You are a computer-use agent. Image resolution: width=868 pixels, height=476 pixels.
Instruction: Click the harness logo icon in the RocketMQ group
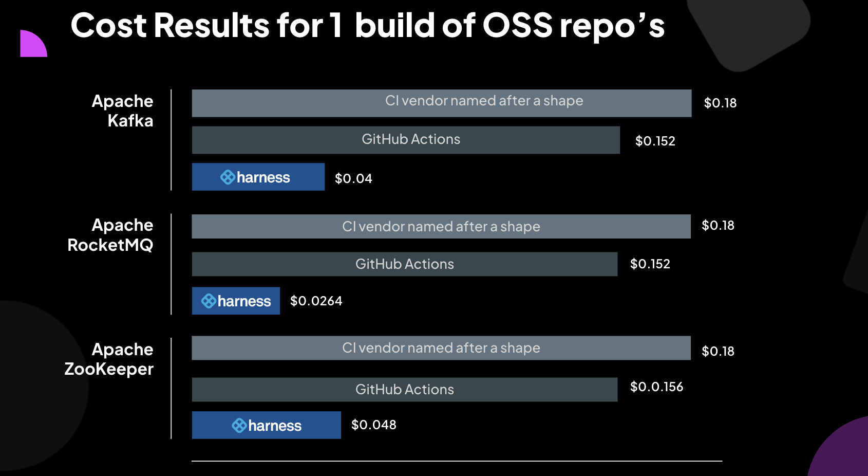click(x=209, y=301)
